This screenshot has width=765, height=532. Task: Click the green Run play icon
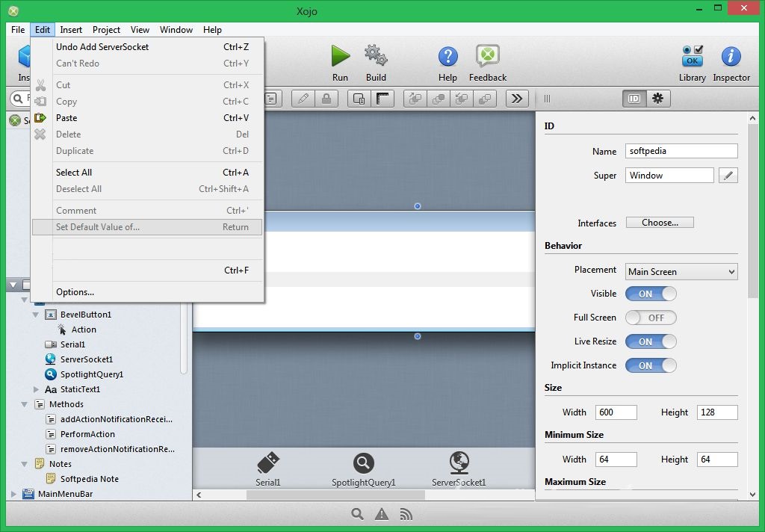pyautogui.click(x=340, y=56)
